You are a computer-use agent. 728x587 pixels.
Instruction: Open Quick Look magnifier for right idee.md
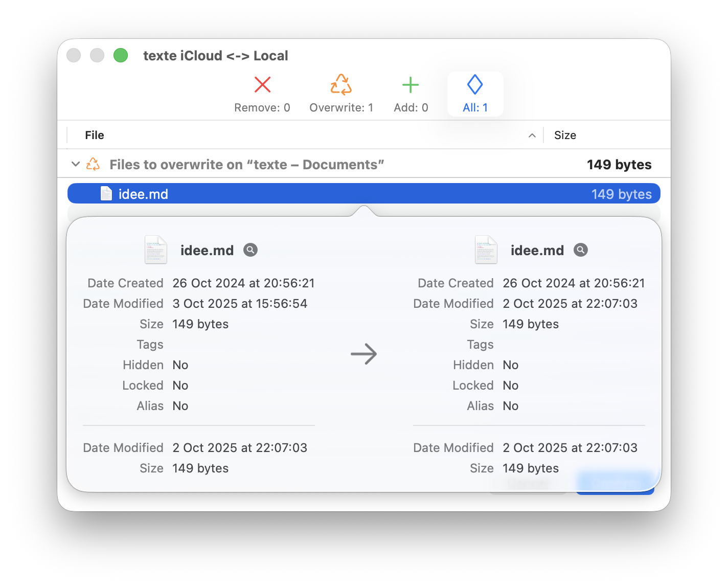(581, 250)
